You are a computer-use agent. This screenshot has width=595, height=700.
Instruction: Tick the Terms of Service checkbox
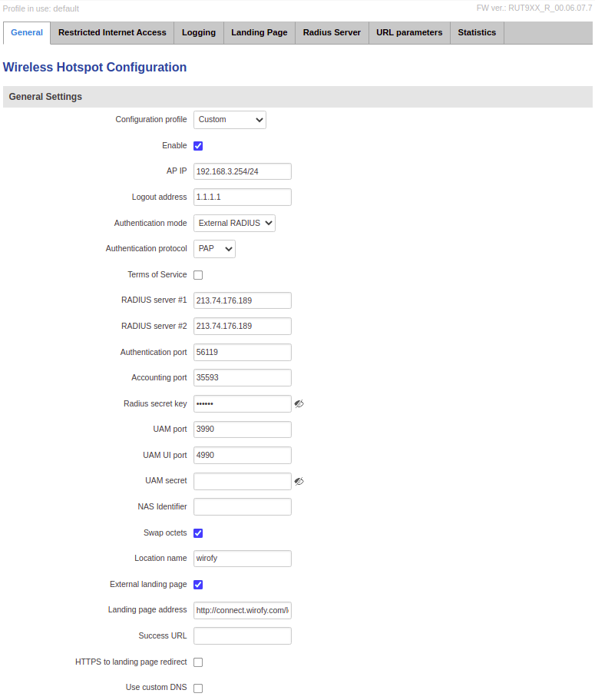tap(198, 275)
